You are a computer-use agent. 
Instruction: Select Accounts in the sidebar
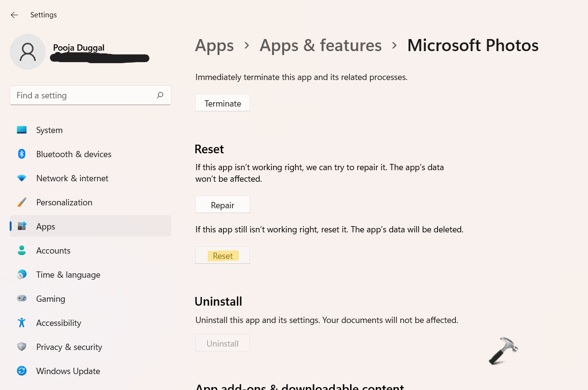(x=53, y=251)
